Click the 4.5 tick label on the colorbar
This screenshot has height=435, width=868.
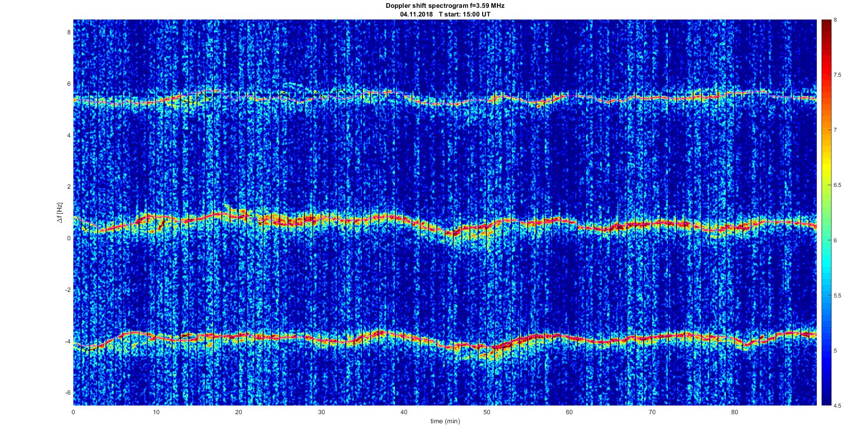(x=837, y=406)
